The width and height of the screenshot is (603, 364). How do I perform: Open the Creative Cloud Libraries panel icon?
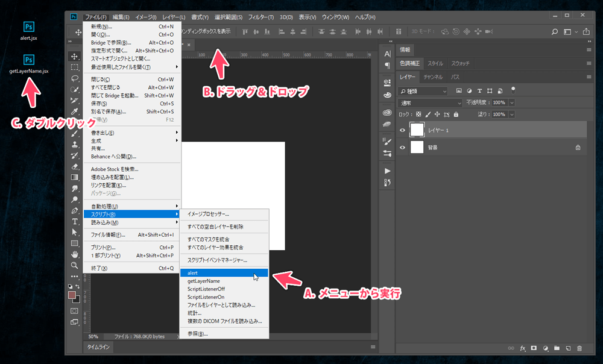[387, 113]
